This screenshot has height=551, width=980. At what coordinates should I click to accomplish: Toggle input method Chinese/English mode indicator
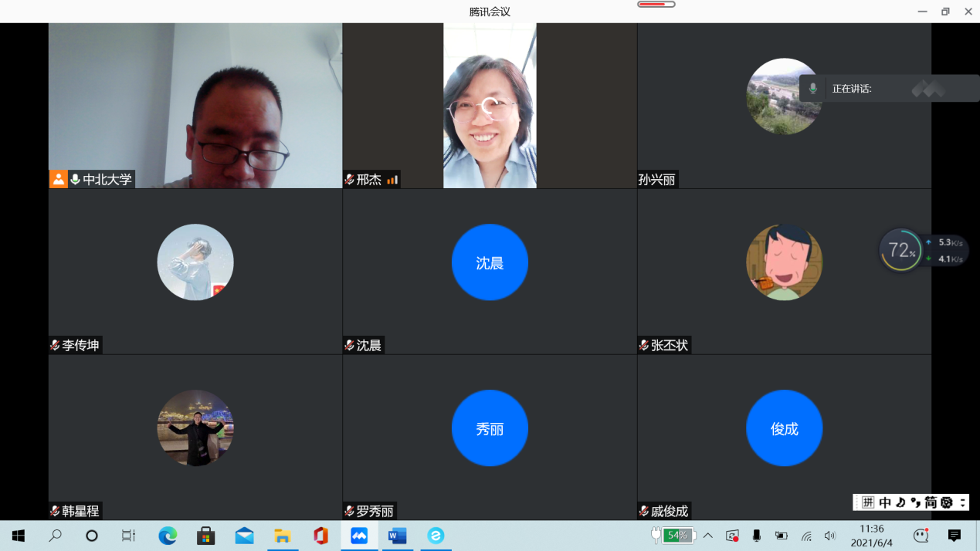coord(885,502)
